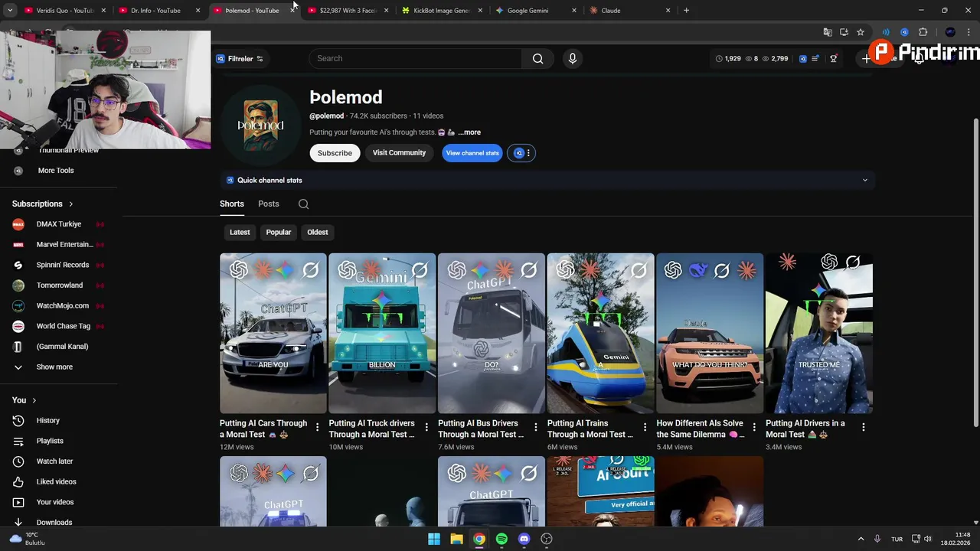Click the translate page icon
980x551 pixels.
coord(827,32)
